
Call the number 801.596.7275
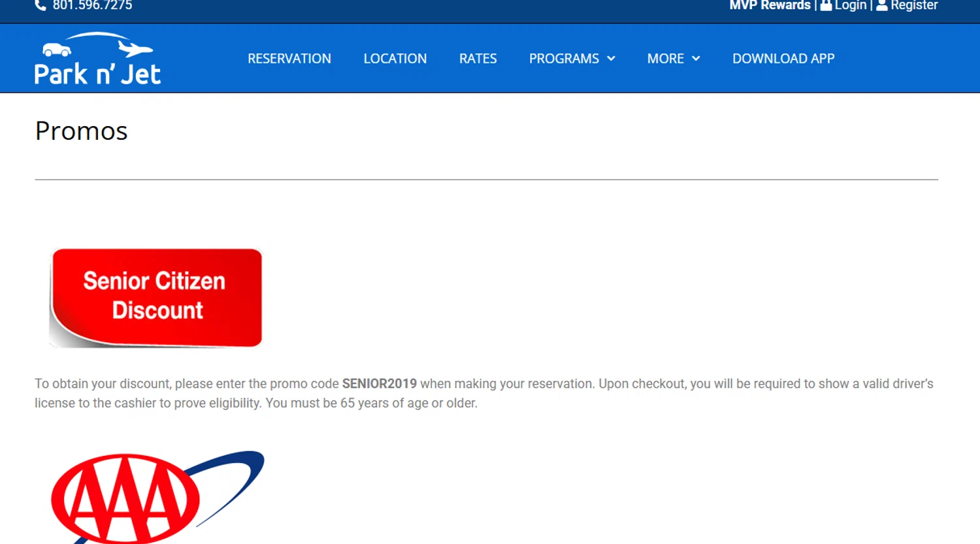point(92,5)
